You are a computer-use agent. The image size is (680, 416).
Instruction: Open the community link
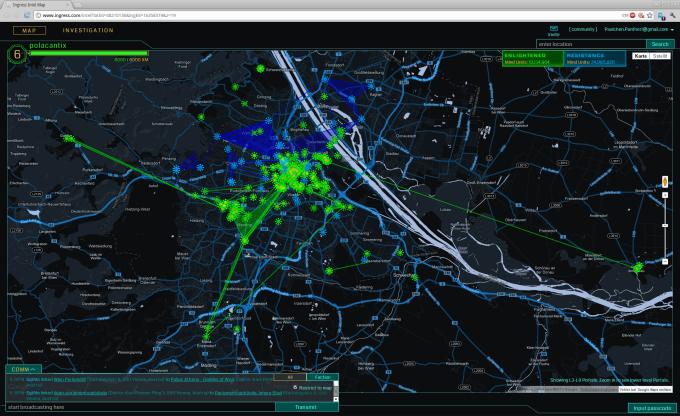click(x=582, y=29)
